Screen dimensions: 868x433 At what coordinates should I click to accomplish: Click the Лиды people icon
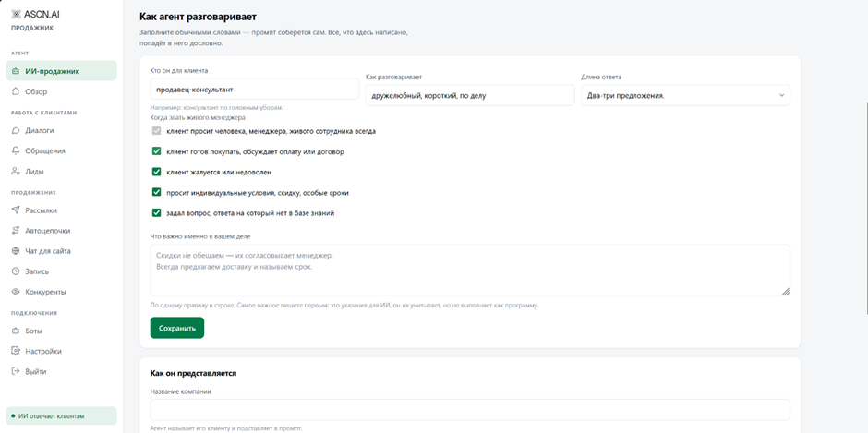[x=16, y=171]
